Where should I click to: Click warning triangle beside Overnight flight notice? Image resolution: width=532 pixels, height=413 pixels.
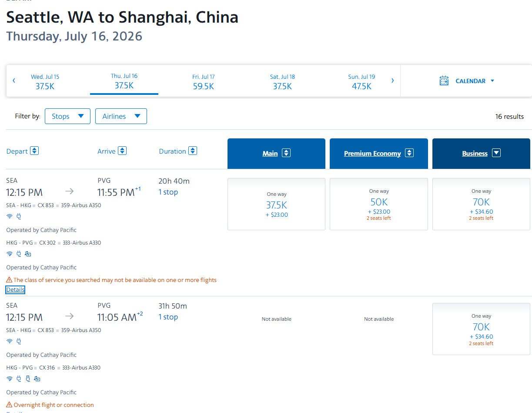(x=9, y=405)
